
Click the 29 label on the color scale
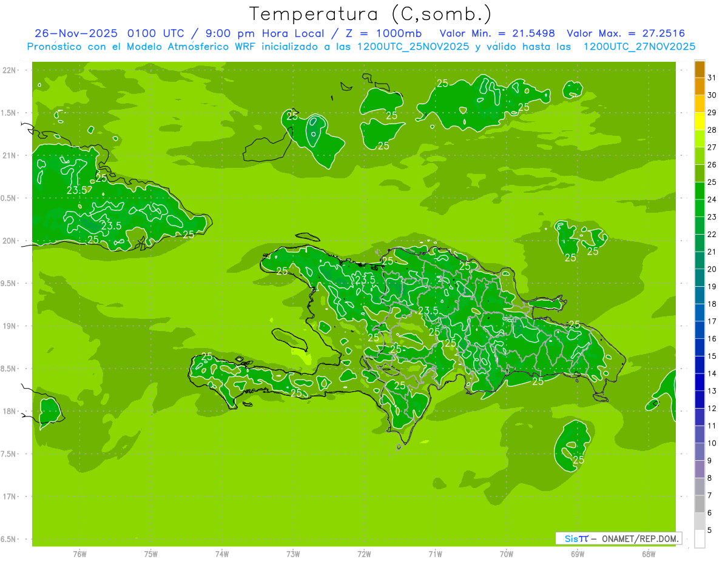click(712, 113)
